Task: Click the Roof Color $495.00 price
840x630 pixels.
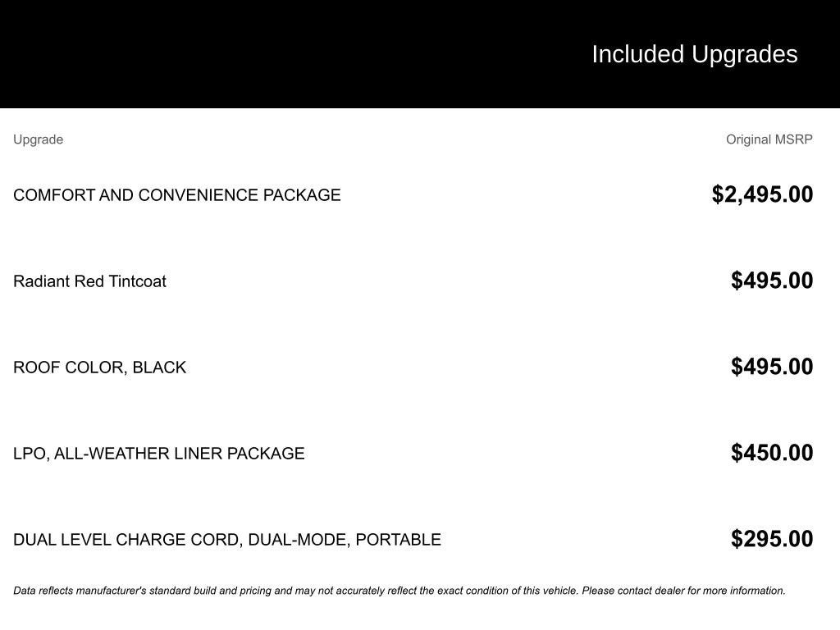Action: point(772,367)
